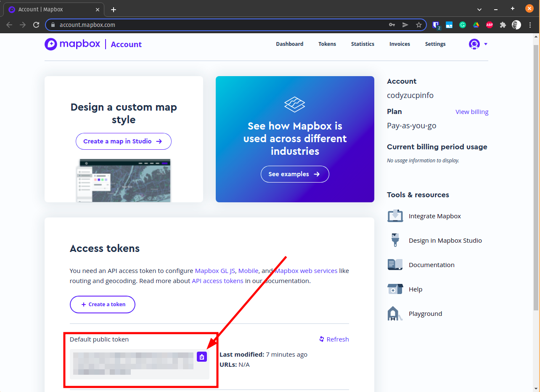Open the Statistics page
Image resolution: width=540 pixels, height=392 pixels.
click(363, 44)
